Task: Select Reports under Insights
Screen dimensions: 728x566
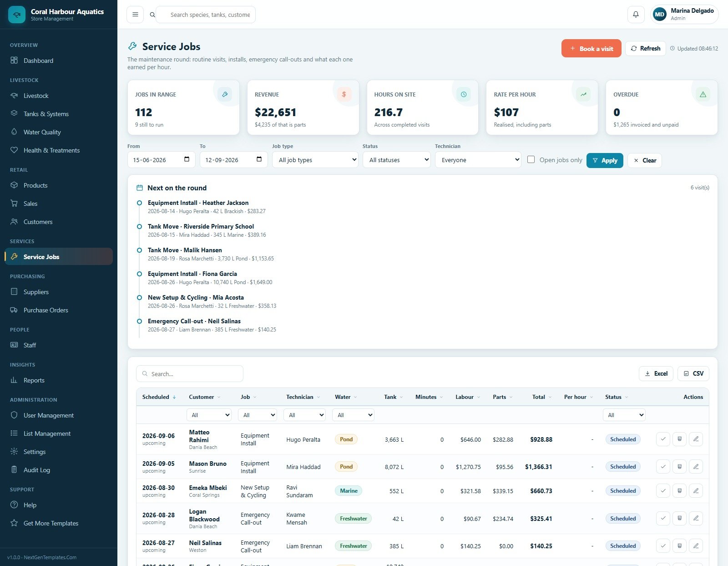Action: pyautogui.click(x=59, y=380)
